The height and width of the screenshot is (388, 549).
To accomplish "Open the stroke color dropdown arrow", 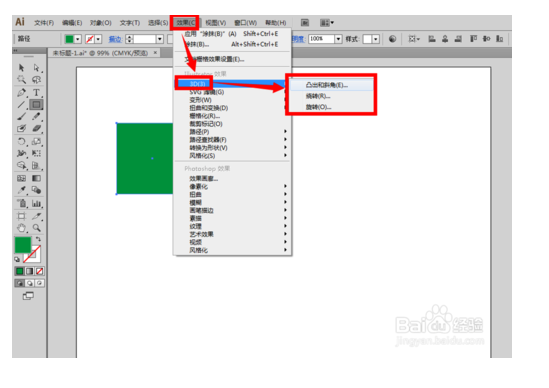I will click(98, 39).
